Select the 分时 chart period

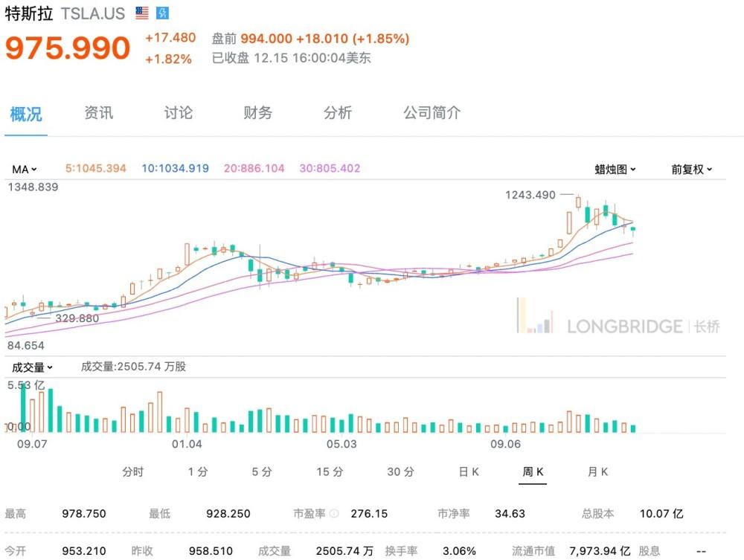pos(133,472)
